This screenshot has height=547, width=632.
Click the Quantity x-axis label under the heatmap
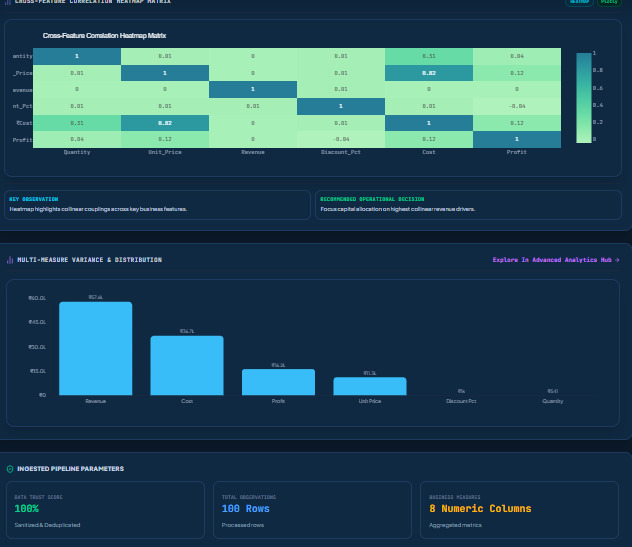[77, 152]
